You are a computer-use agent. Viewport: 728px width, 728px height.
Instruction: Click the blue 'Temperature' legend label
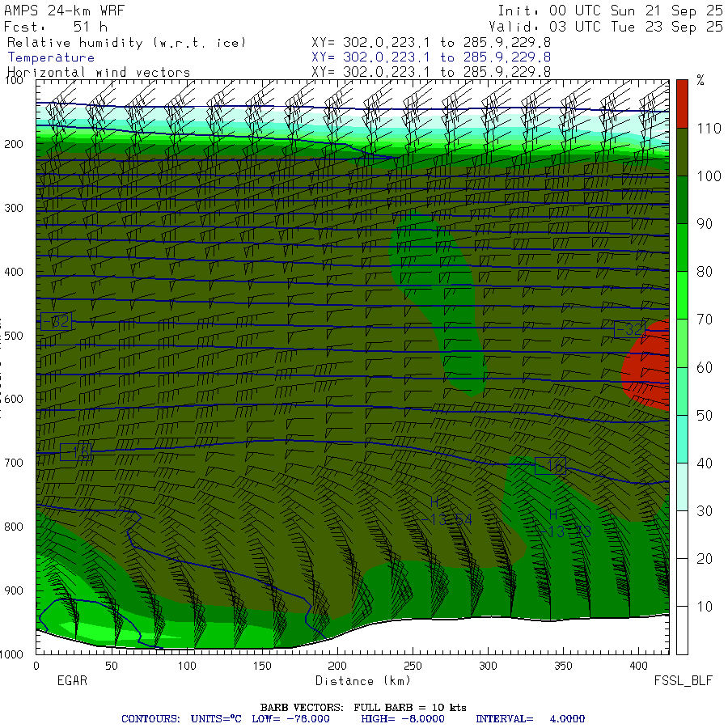click(51, 57)
